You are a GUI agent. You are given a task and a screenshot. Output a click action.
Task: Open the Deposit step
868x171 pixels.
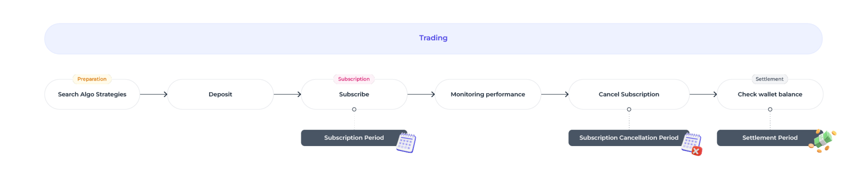(x=220, y=95)
